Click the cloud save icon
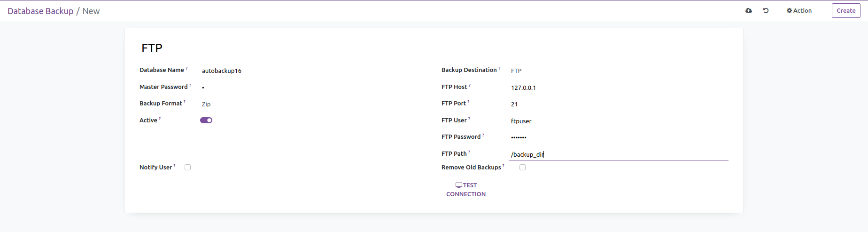The width and height of the screenshot is (868, 232). point(749,10)
